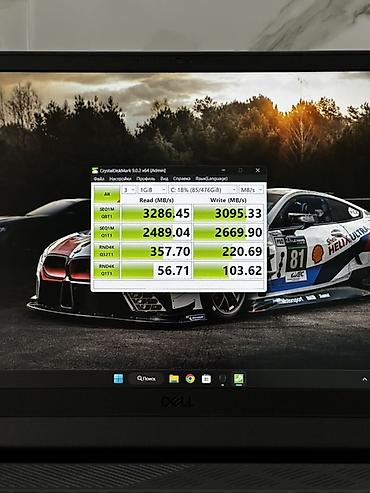Open the 1GiB test size dropdown
Viewport: 370px width, 493px height.
pos(152,190)
